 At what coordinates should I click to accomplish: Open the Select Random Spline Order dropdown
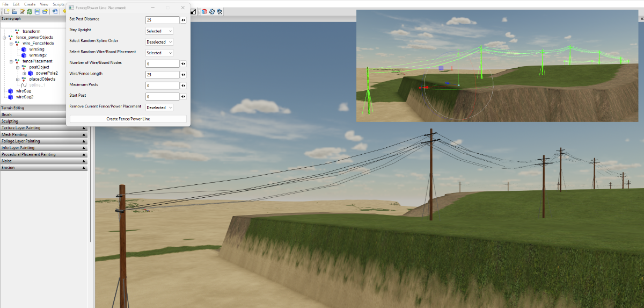click(x=159, y=42)
